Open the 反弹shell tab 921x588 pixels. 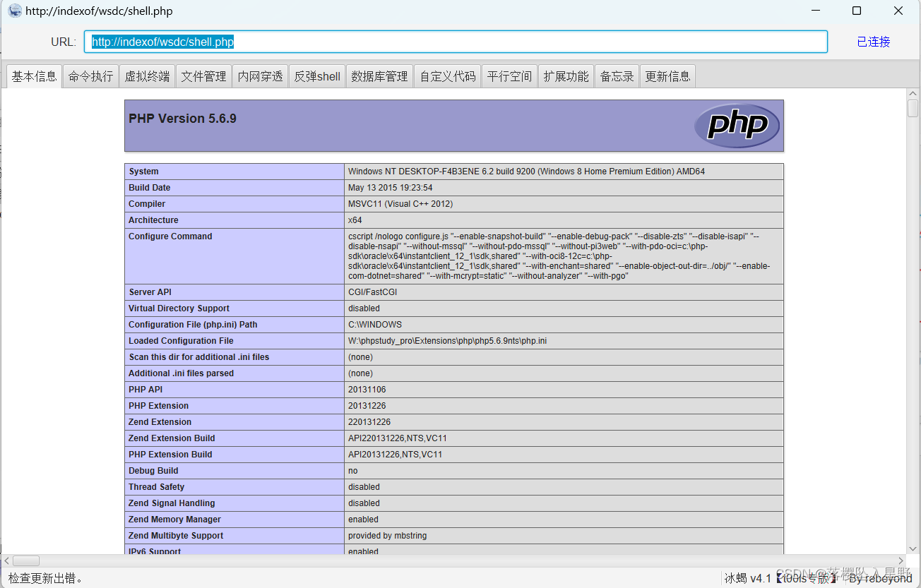click(317, 76)
